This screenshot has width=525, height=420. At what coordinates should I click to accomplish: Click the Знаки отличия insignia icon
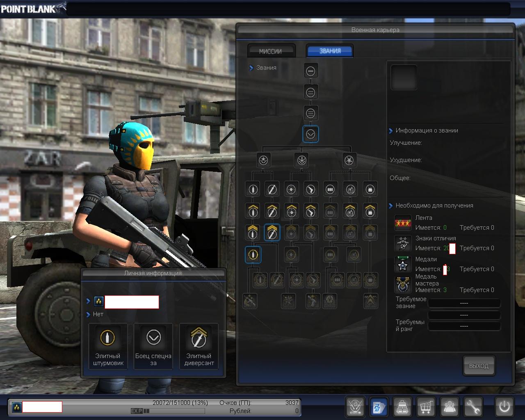point(403,244)
